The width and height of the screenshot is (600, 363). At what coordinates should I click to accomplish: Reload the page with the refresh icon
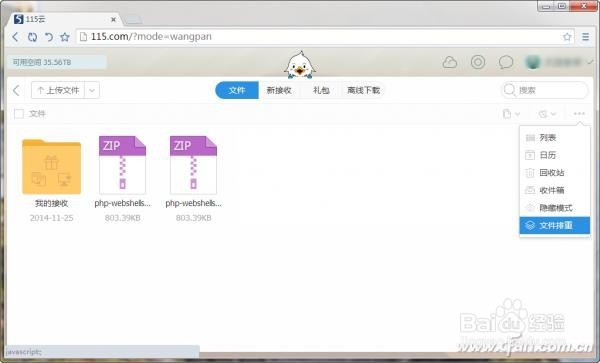33,37
